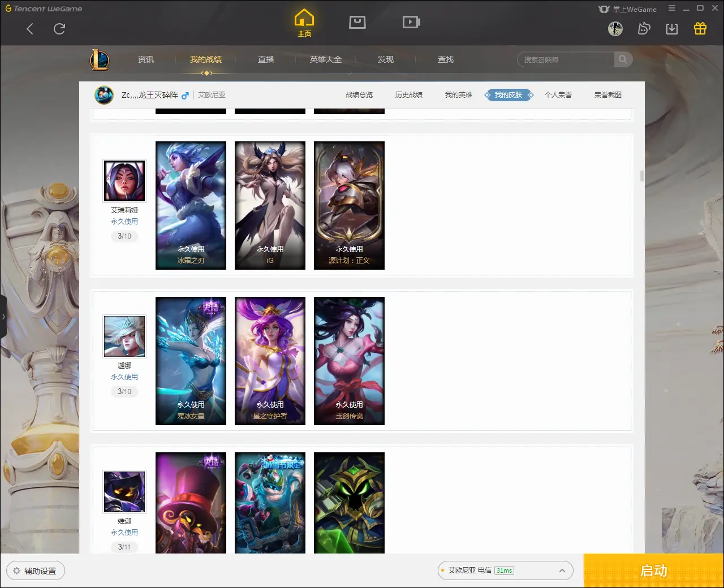This screenshot has width=724, height=588.
Task: Switch to the 查找 tab
Action: tap(446, 59)
